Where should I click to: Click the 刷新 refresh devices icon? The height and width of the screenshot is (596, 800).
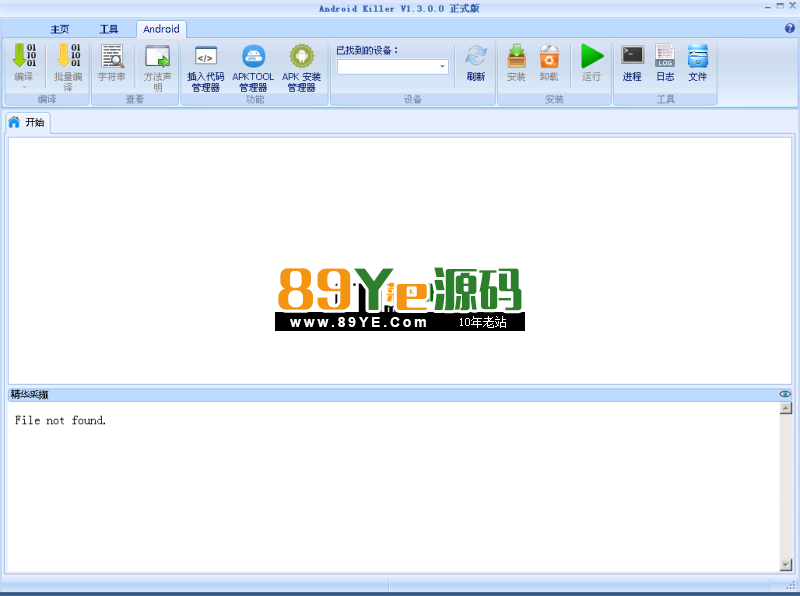[x=476, y=56]
